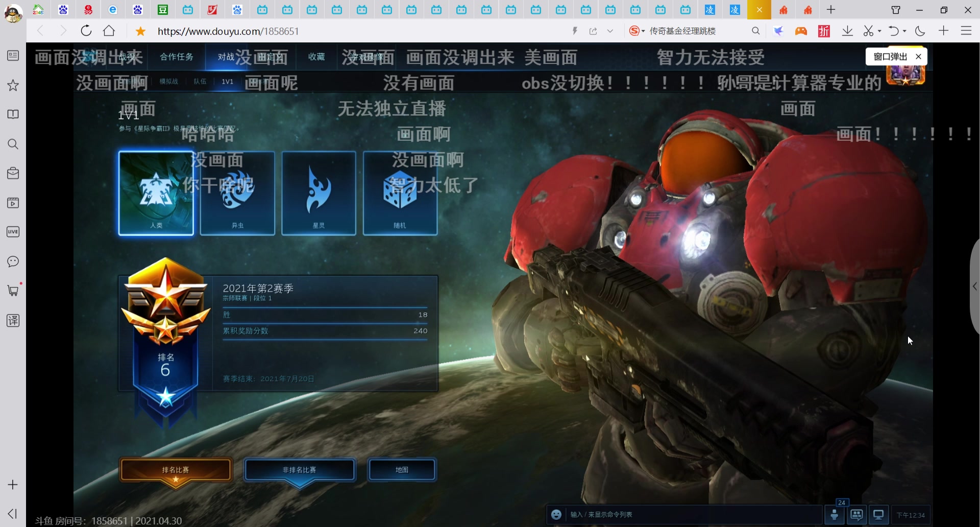Viewport: 980px width, 527px height.
Task: Open the video player sidebar icon
Action: pos(13,203)
